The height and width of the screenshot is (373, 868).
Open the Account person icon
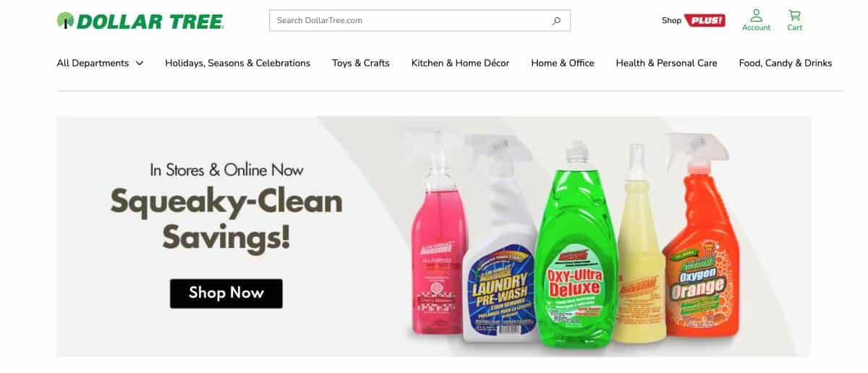[x=756, y=15]
